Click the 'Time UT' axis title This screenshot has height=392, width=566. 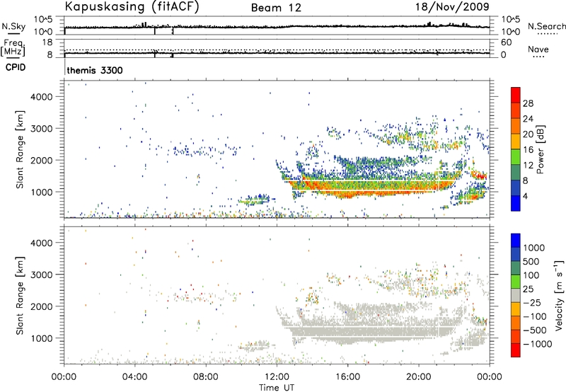click(x=276, y=388)
